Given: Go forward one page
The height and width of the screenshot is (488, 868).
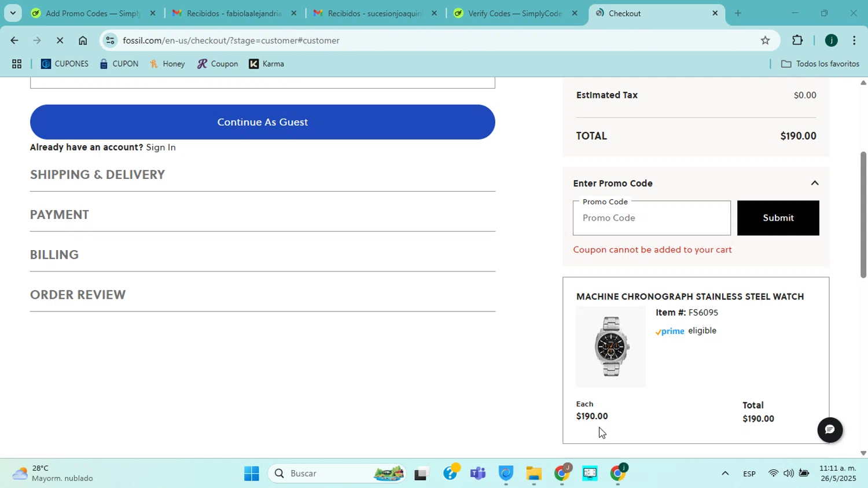Looking at the screenshot, I should [x=37, y=41].
